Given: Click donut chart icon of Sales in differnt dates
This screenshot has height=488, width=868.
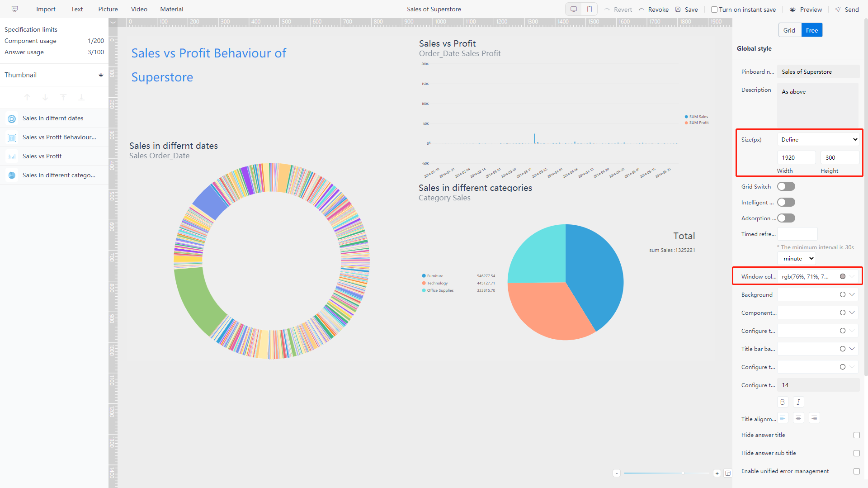Looking at the screenshot, I should click(x=12, y=118).
